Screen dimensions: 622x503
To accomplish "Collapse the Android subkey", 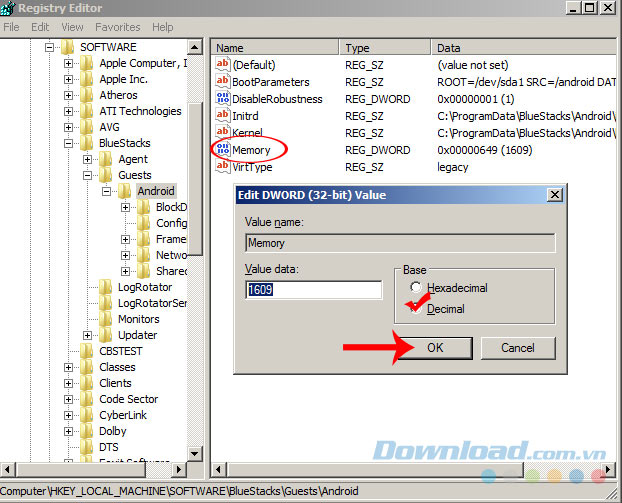I will (107, 192).
